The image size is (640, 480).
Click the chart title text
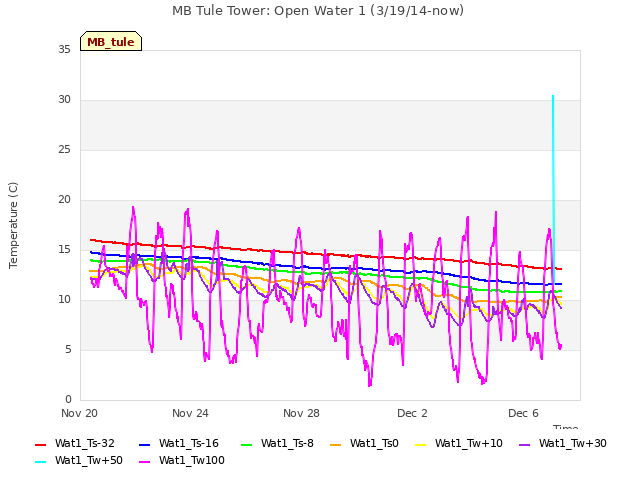point(318,11)
